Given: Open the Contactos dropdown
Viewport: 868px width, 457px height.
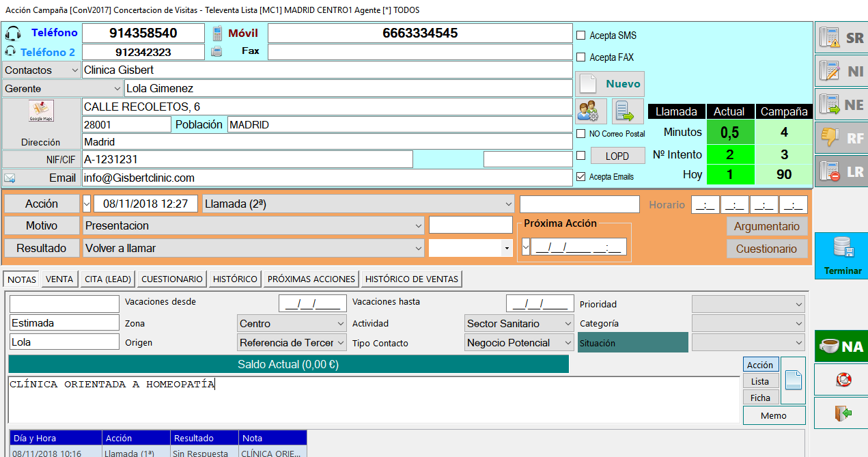Looking at the screenshot, I should coord(74,70).
